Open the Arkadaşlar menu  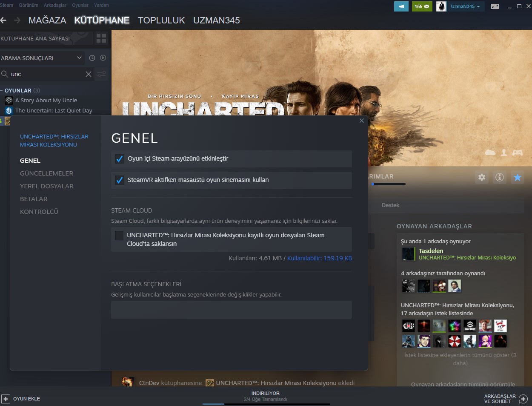(x=55, y=5)
